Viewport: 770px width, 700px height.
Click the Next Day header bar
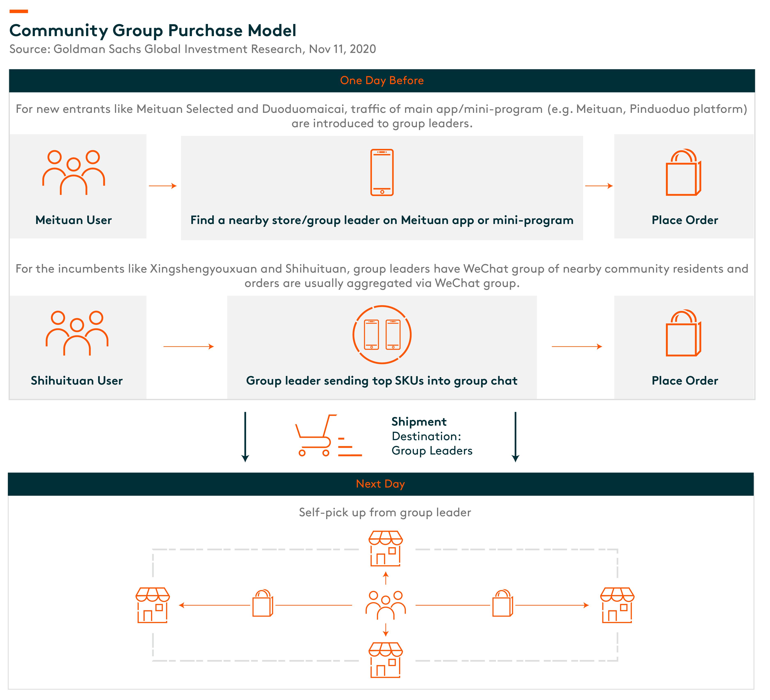(381, 484)
